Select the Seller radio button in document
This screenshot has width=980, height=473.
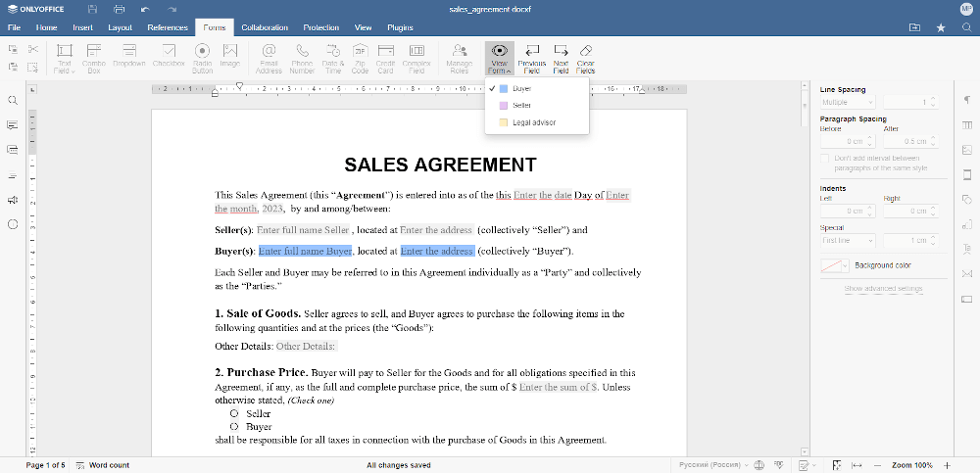pos(234,413)
